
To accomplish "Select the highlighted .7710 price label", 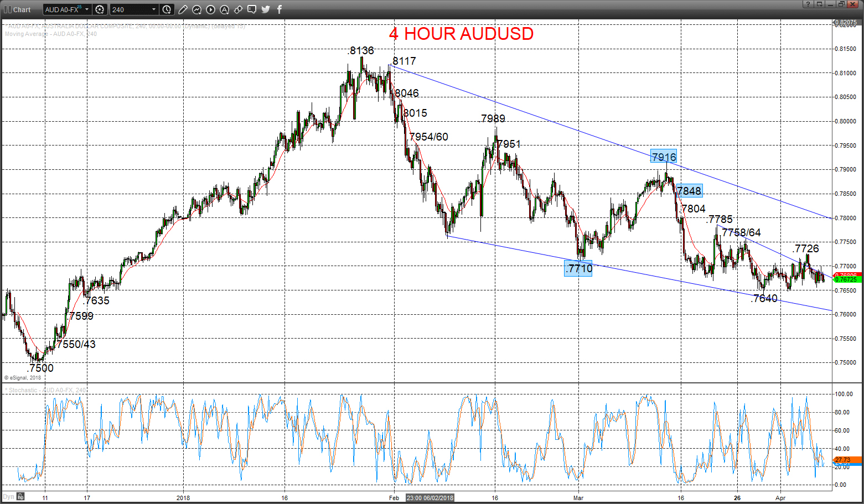I will pos(578,268).
